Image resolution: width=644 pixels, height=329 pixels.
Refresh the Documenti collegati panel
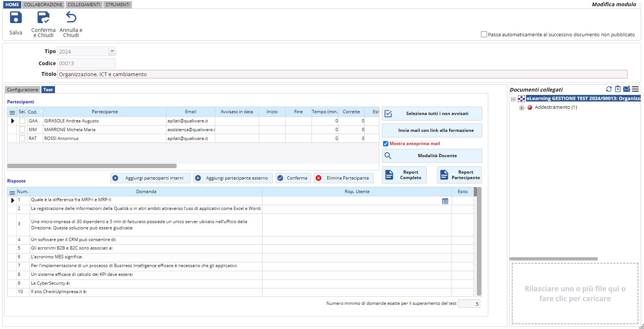pos(609,89)
